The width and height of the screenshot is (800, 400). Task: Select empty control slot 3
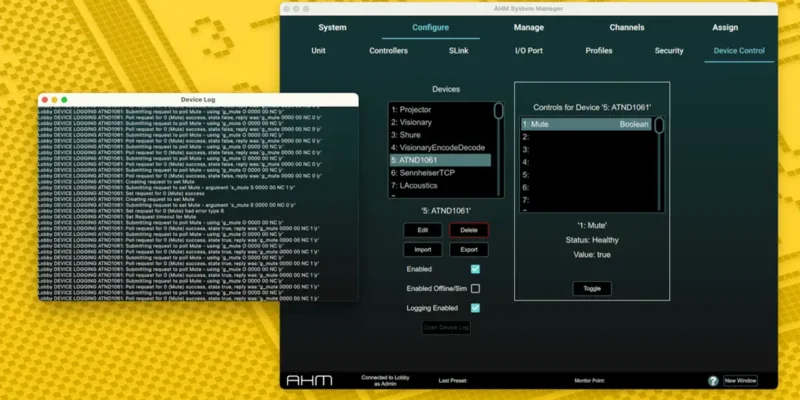(x=586, y=149)
